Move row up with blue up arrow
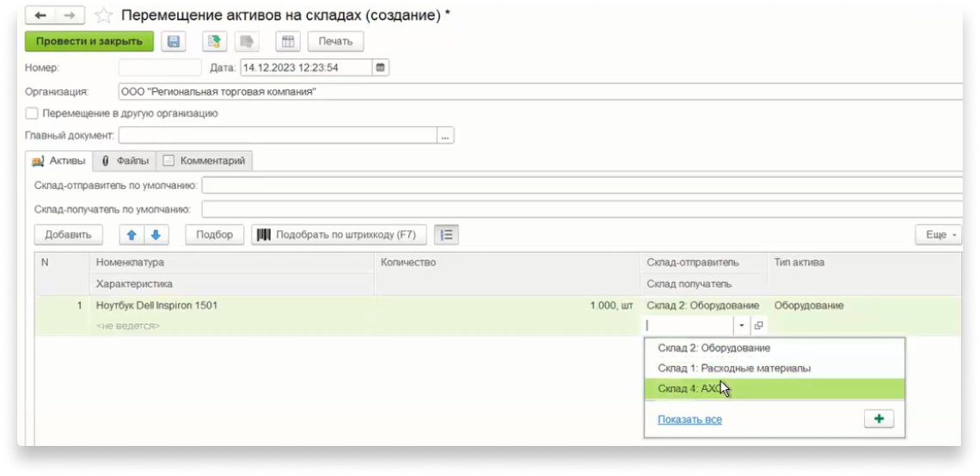This screenshot has height=476, width=980. [132, 235]
